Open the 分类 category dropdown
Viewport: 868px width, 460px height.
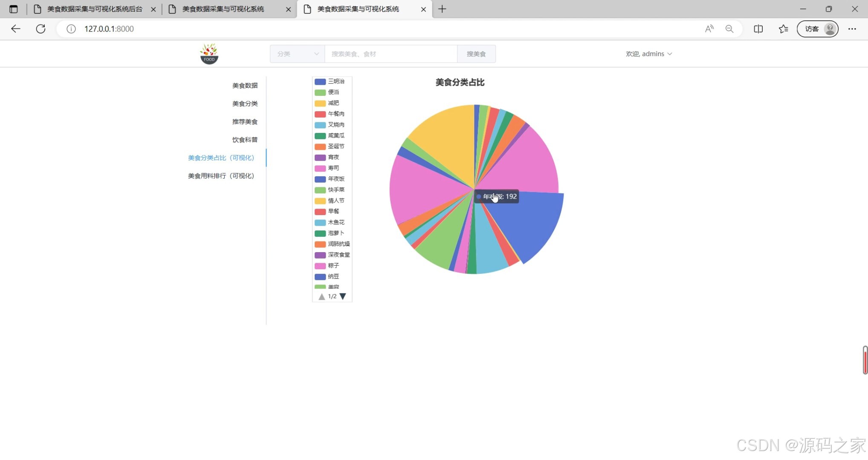pos(297,54)
